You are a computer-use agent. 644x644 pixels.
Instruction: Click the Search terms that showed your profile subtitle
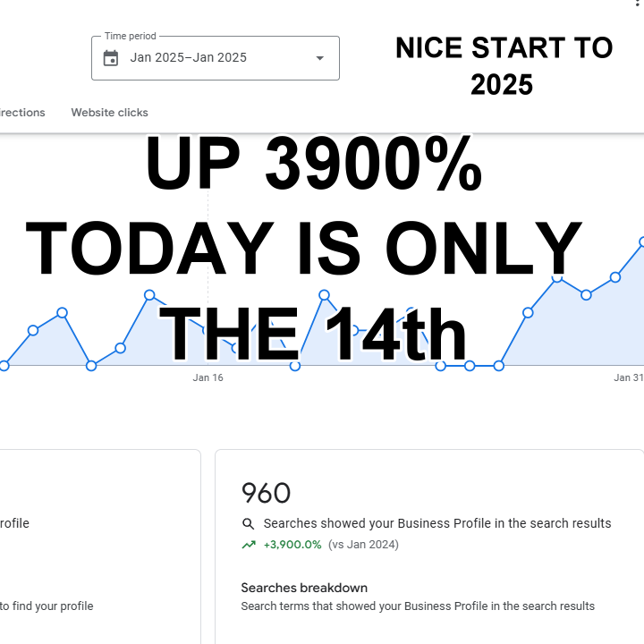point(418,606)
